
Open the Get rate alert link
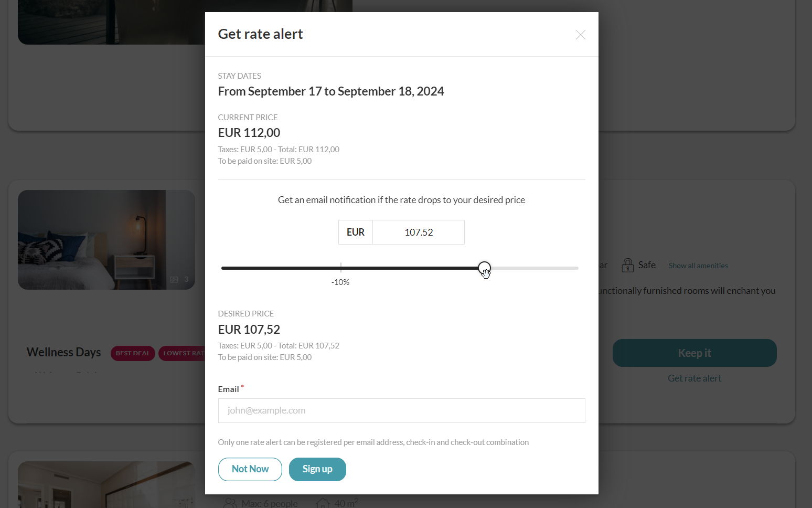pyautogui.click(x=694, y=378)
